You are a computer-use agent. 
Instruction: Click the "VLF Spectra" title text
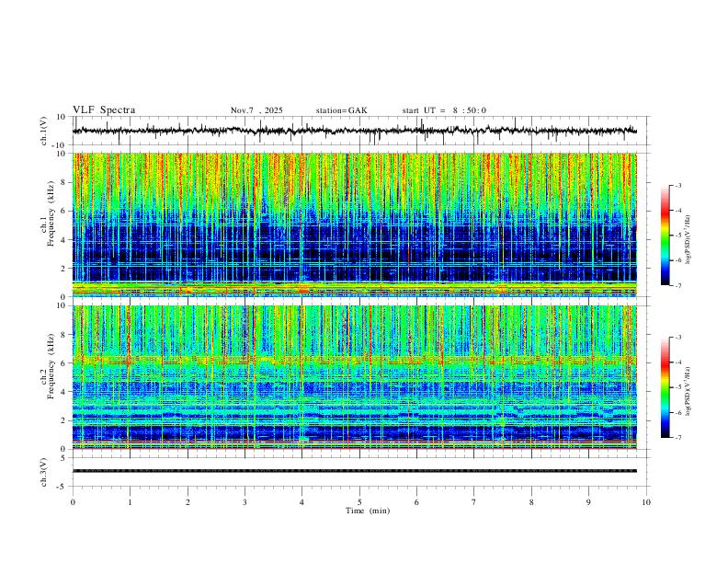[x=104, y=110]
